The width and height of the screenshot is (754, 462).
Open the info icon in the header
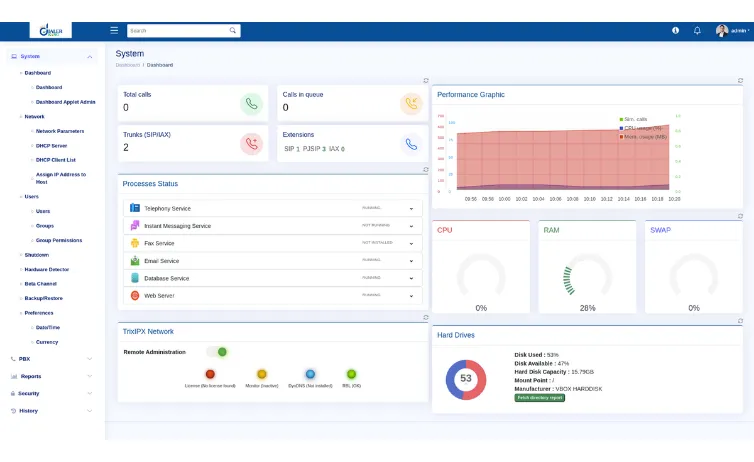click(676, 30)
